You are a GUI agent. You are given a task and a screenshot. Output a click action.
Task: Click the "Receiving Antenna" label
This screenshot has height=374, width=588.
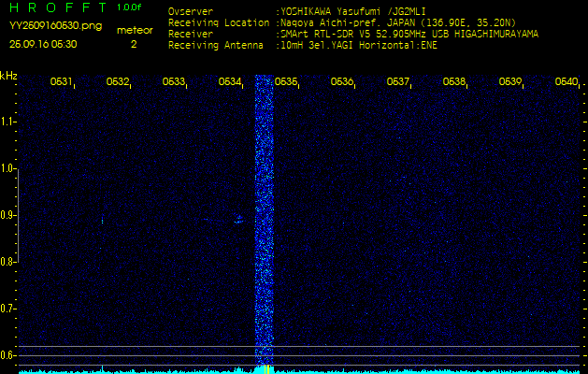[x=216, y=46]
